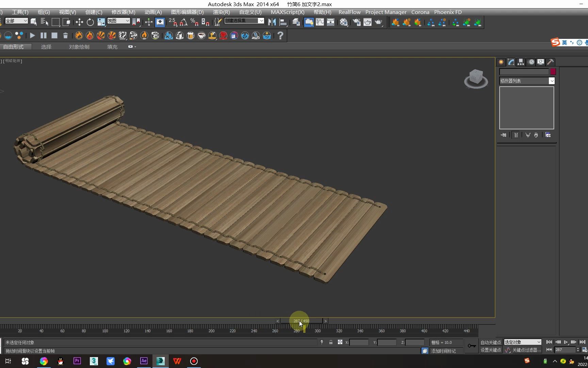
Task: Click the Pin Stack icon below modifier stack
Action: 504,135
